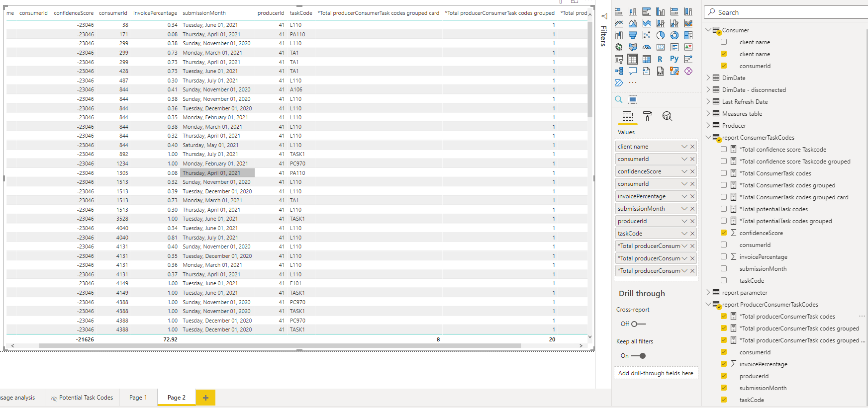Switch to the Page 1 tab
Image resolution: width=868 pixels, height=408 pixels.
138,398
